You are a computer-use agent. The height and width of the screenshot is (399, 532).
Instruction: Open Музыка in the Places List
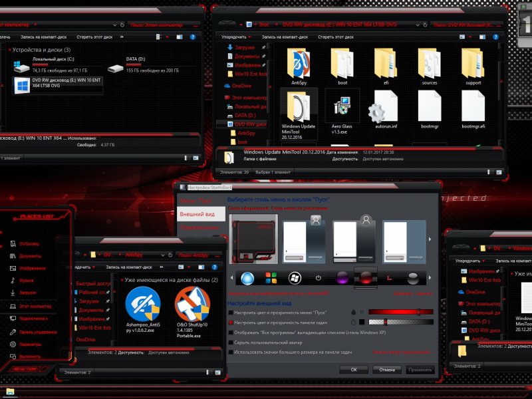click(22, 281)
